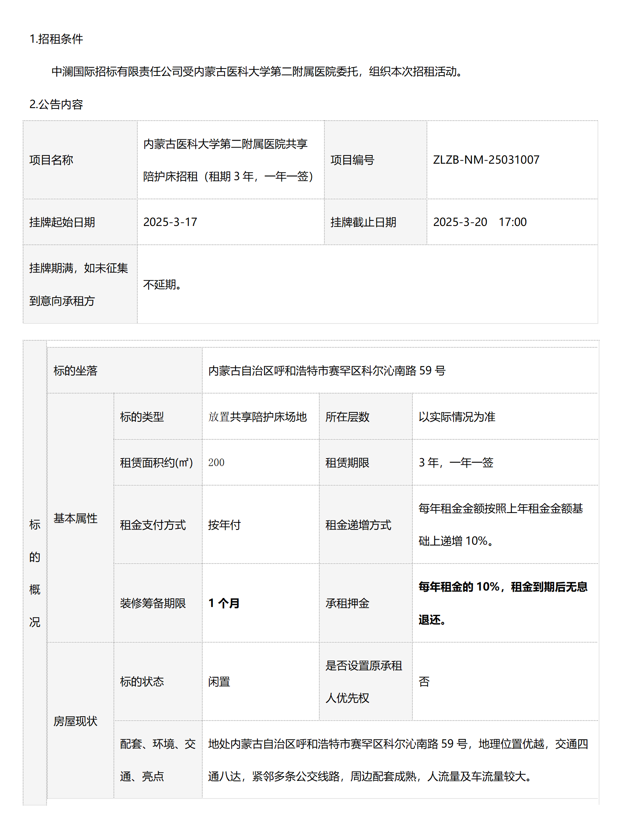Viewport: 621px width, 840px height.
Task: Click the "不延期。" cell text
Action: click(163, 285)
